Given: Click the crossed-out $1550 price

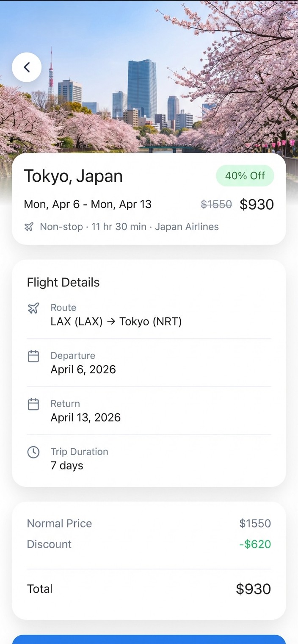Looking at the screenshot, I should pyautogui.click(x=216, y=205).
